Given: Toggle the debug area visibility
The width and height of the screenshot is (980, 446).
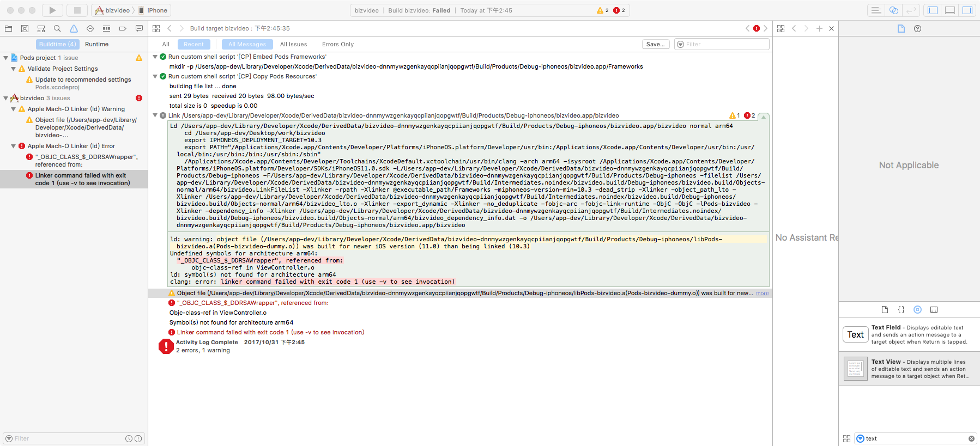Looking at the screenshot, I should click(x=950, y=10).
